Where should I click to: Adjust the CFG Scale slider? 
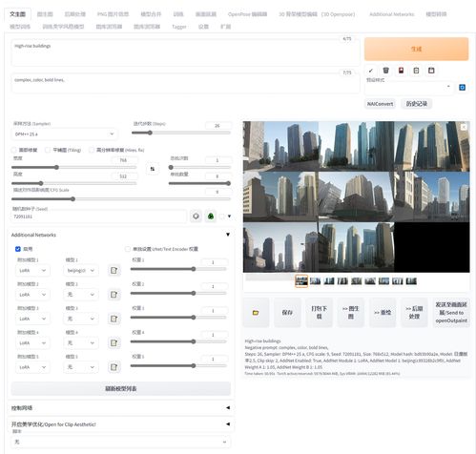(x=121, y=199)
